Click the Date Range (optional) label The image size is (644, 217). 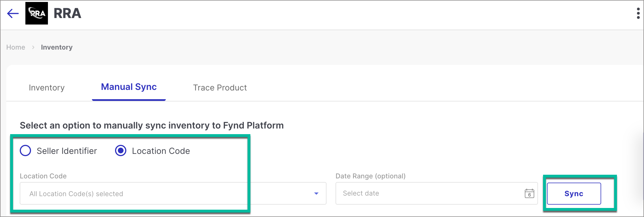coord(370,176)
